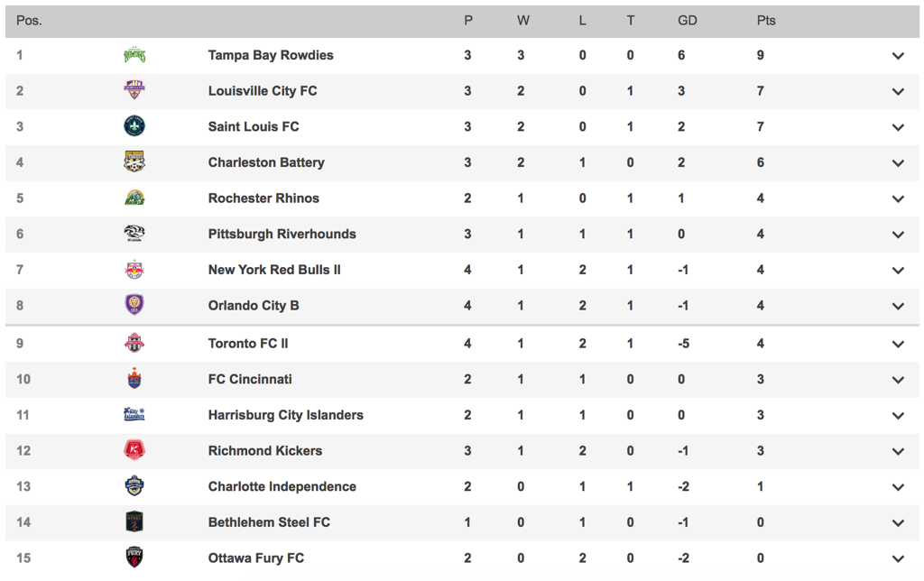Click the Orlando City B lion crest
This screenshot has width=924, height=581.
pyautogui.click(x=134, y=305)
